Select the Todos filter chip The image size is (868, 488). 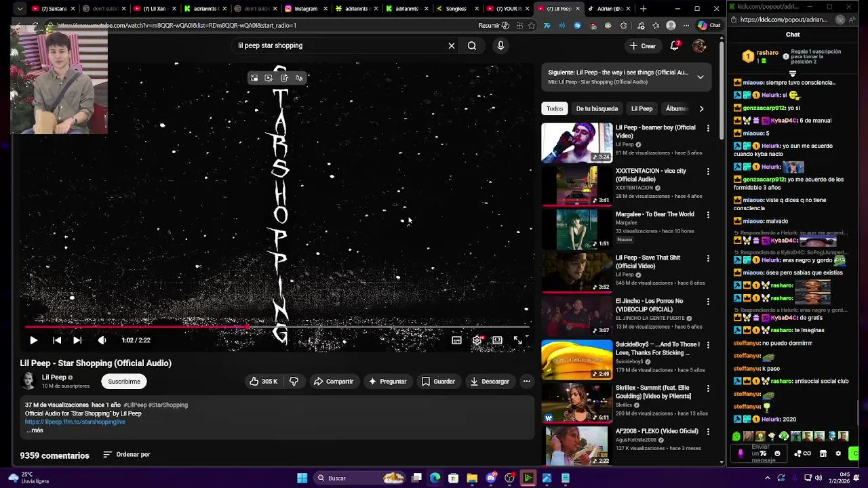point(555,108)
